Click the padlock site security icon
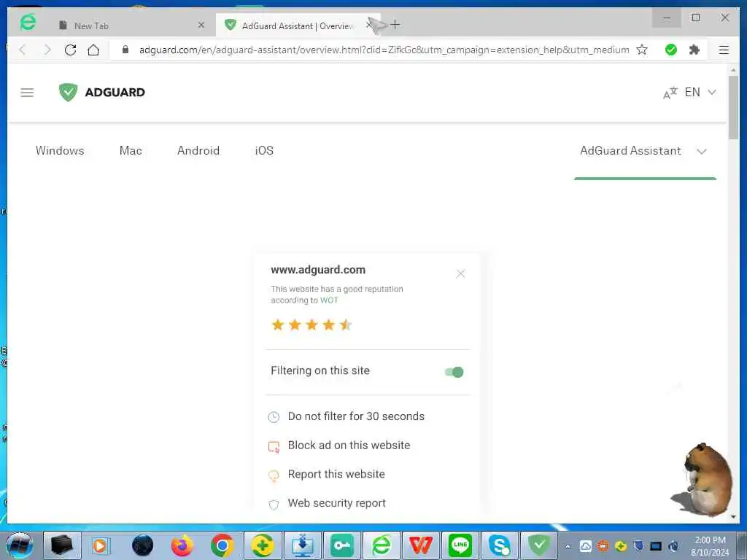This screenshot has height=560, width=747. 125,50
